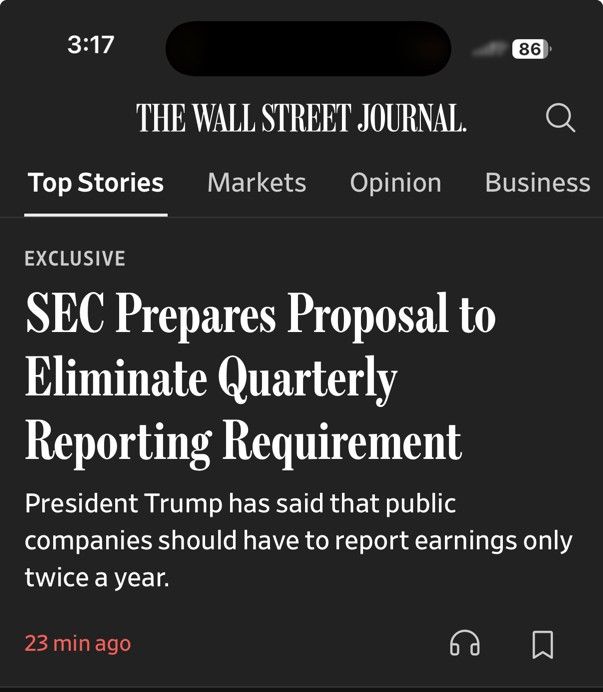603x692 pixels.
Task: Tap the white underline beneath Top Stories
Action: pos(96,215)
